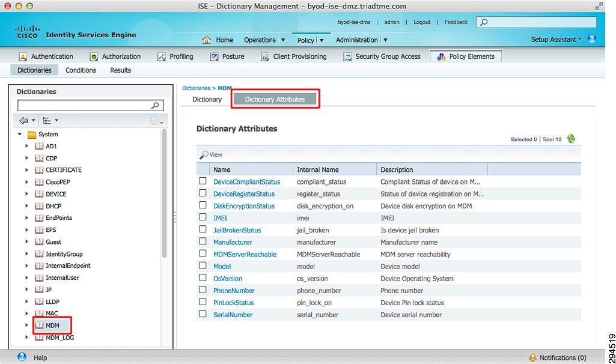Expand the Guest dictionary node
Viewport: 616px width, 364px height.
(26, 241)
